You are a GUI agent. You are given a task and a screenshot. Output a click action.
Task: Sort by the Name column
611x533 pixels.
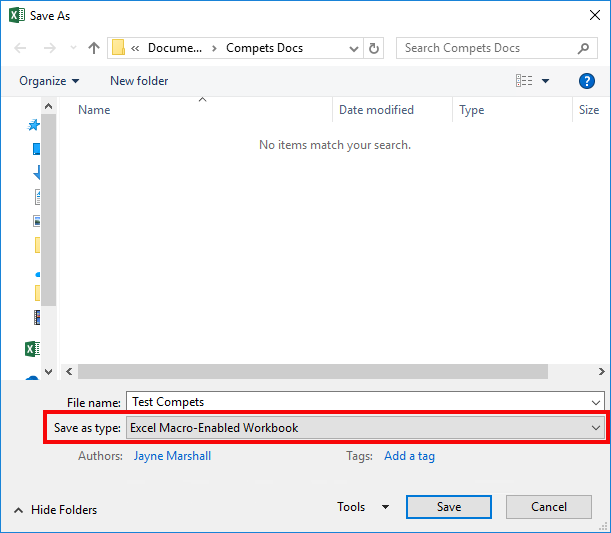point(94,110)
